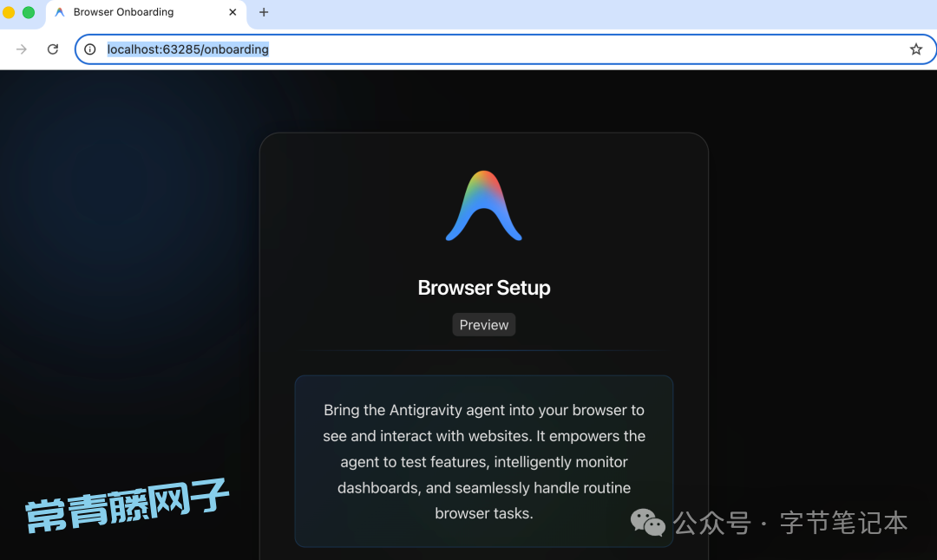937x560 pixels.
Task: Close the Browser Onboarding tab
Action: coord(233,12)
